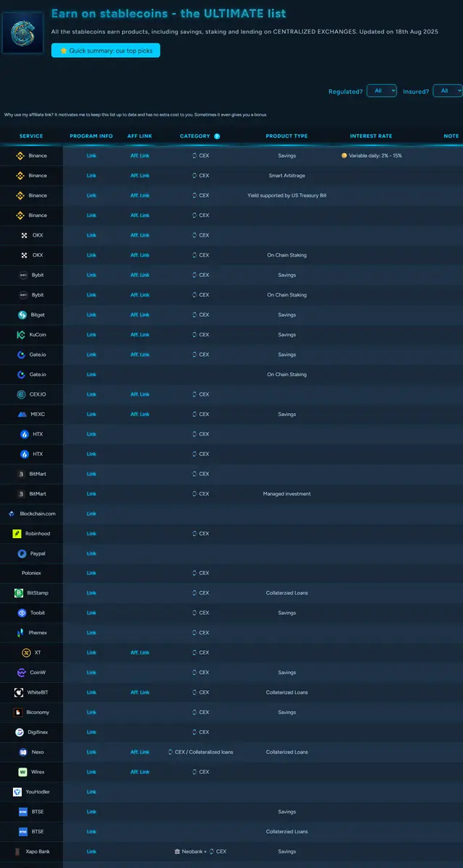Click the Toobit logo
Screen dimensions: 463x868
[x=22, y=613]
